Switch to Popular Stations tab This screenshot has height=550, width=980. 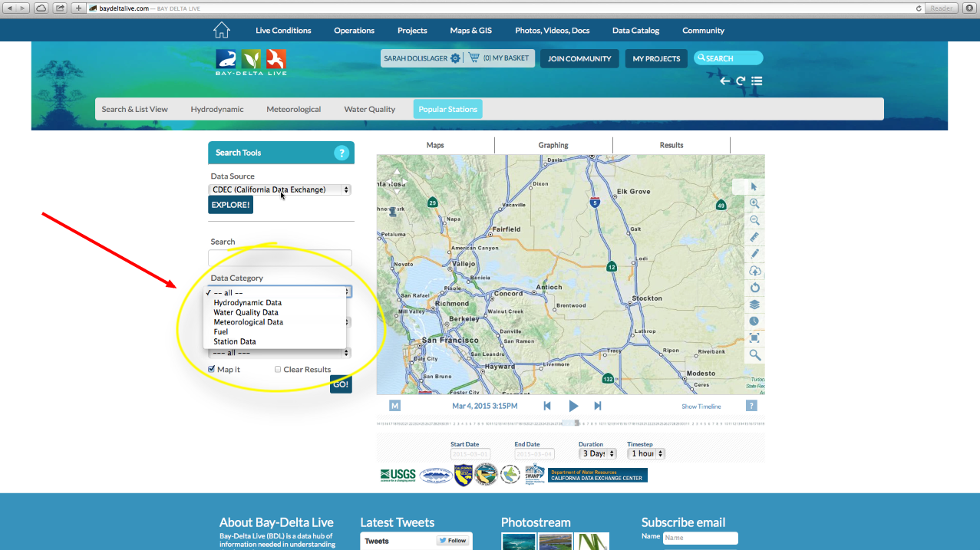(x=448, y=109)
